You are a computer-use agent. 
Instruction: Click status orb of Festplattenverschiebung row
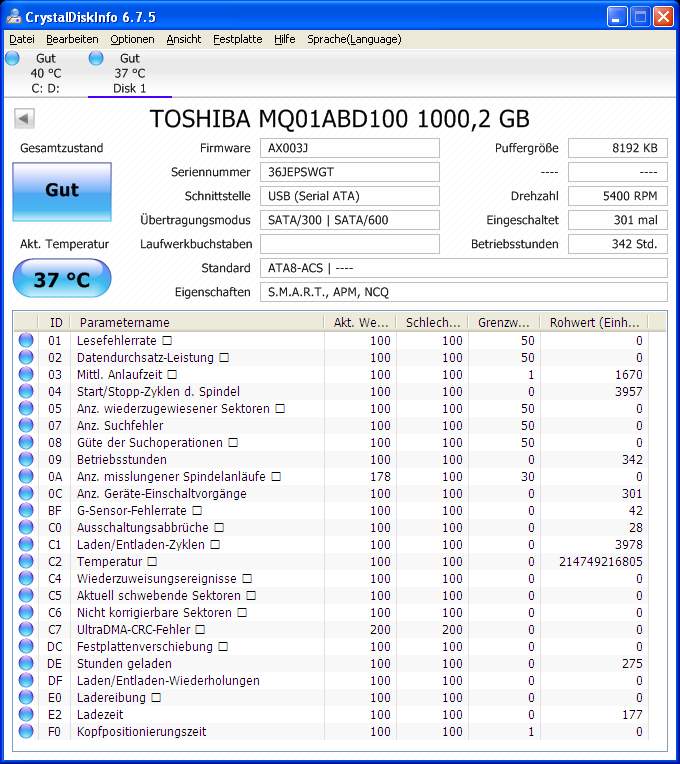[x=26, y=646]
